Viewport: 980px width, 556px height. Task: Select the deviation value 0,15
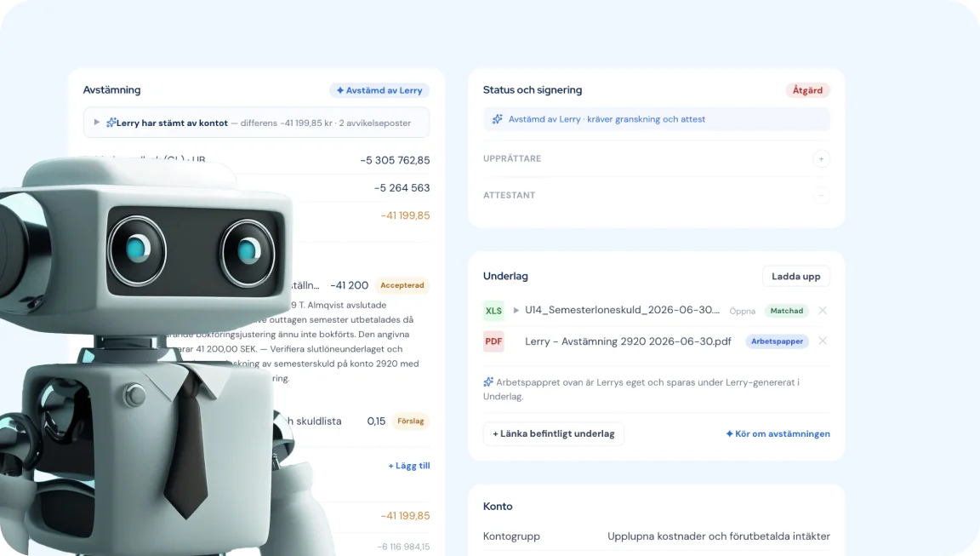376,421
